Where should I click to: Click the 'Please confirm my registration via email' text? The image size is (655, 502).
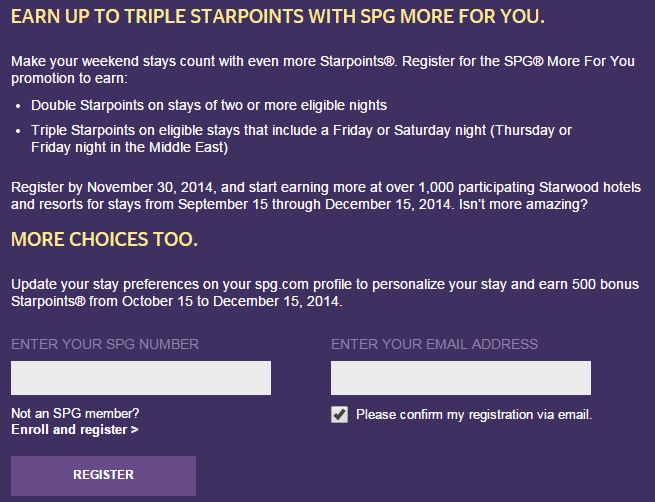point(474,414)
